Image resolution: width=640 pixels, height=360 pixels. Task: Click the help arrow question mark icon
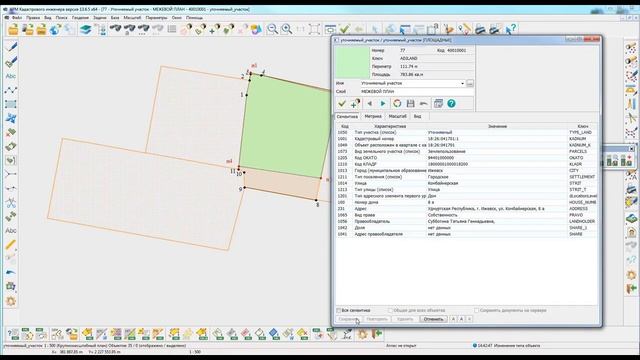[511, 29]
